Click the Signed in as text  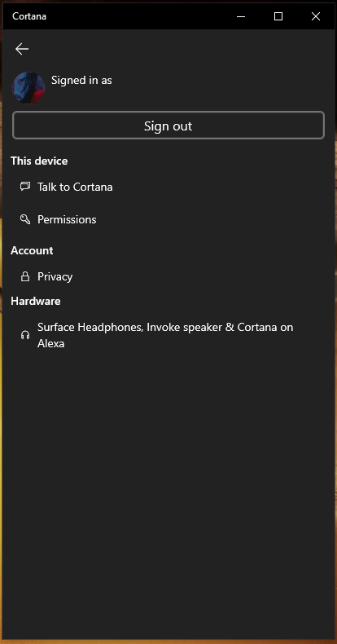pyautogui.click(x=81, y=81)
